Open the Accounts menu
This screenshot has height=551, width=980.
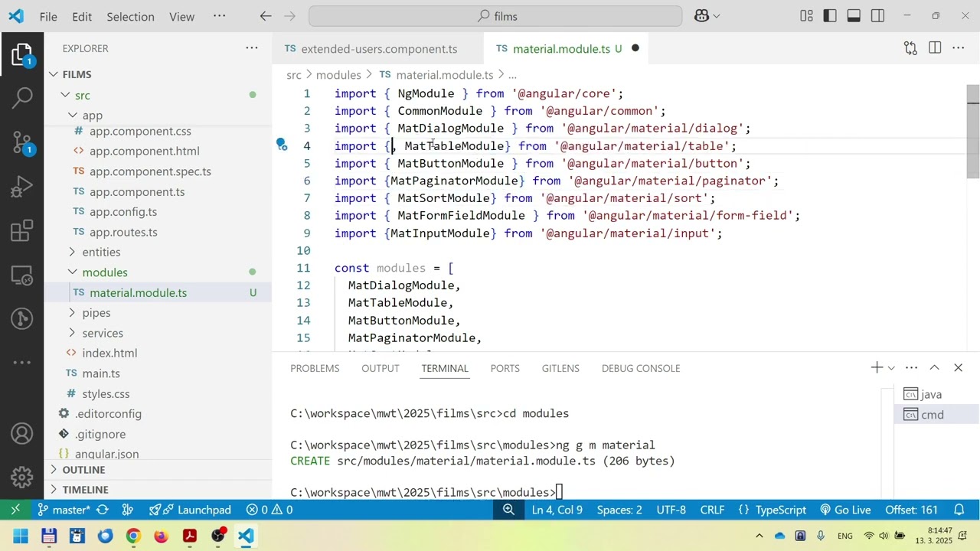pyautogui.click(x=21, y=434)
